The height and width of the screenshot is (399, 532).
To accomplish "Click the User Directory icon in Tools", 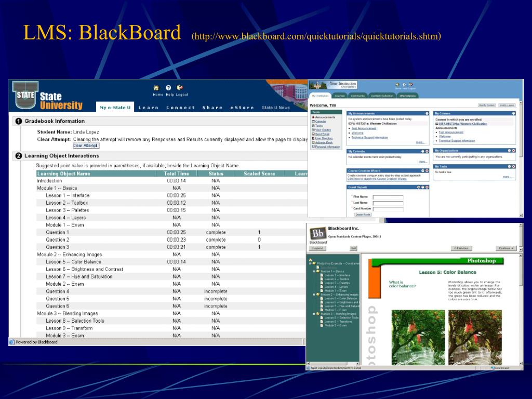I will pos(313,138).
